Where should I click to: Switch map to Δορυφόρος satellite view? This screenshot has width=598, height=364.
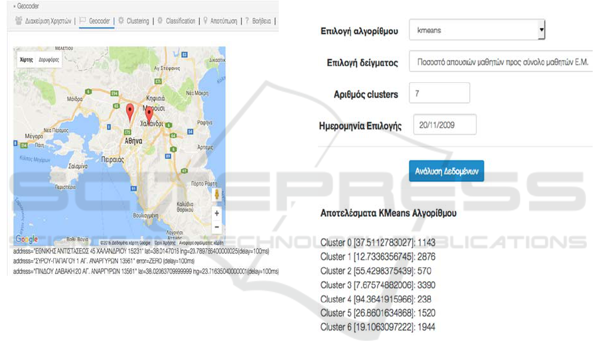49,60
